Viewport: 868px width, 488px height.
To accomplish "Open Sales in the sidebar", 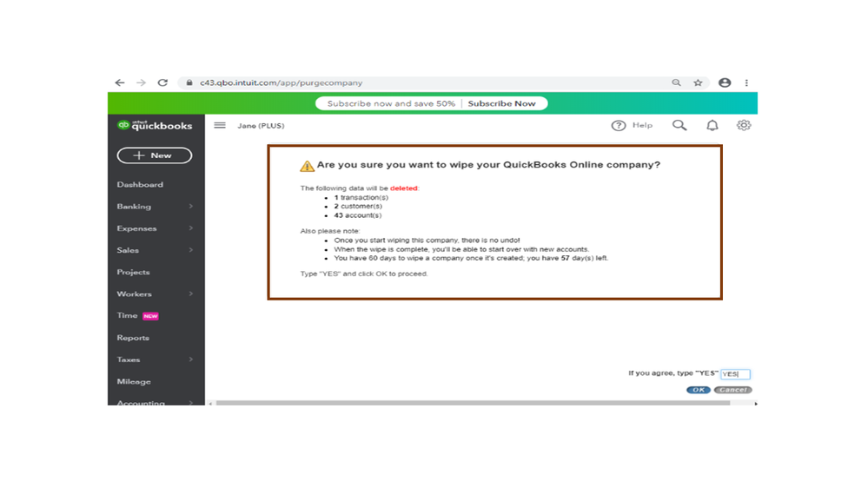I will tap(128, 250).
